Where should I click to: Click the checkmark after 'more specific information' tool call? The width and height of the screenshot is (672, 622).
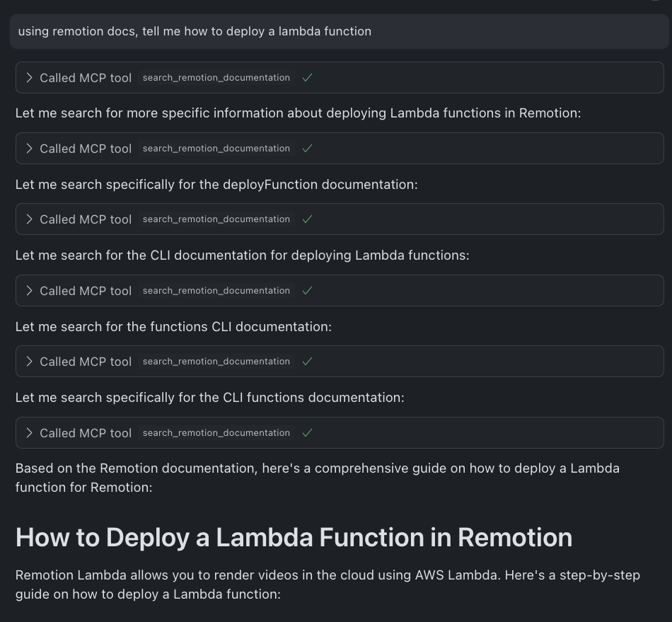(307, 149)
